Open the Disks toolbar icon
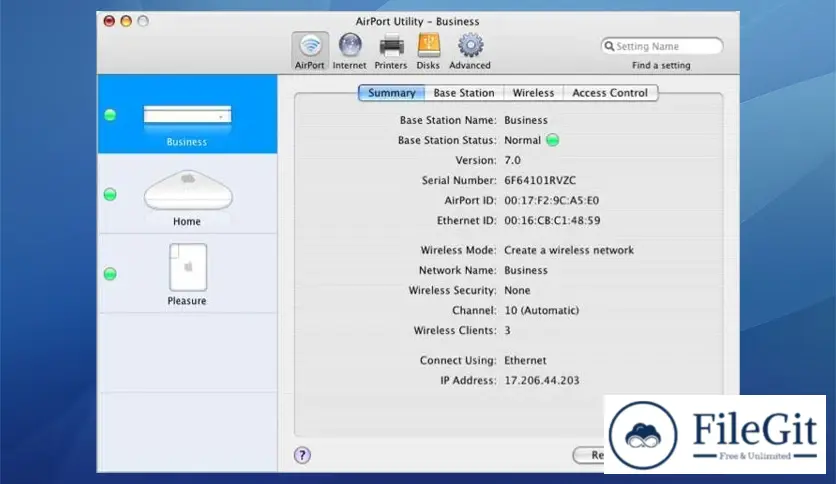The height and width of the screenshot is (484, 836). pos(428,51)
